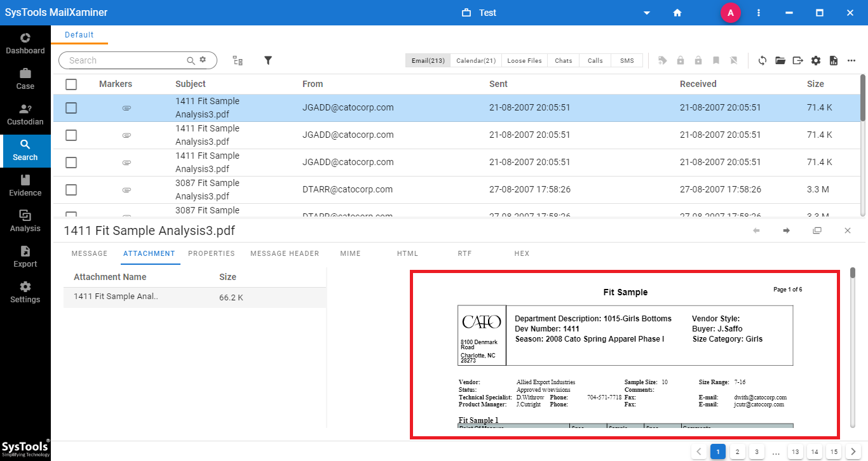
Task: Open the PROPERTIES tab
Action: point(212,253)
